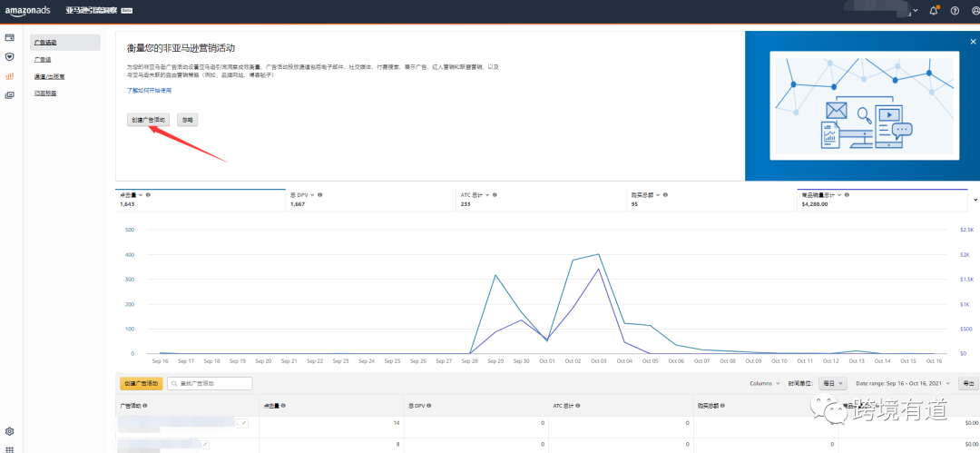
Task: Select the orange bar chart sidebar icon
Action: [9, 76]
